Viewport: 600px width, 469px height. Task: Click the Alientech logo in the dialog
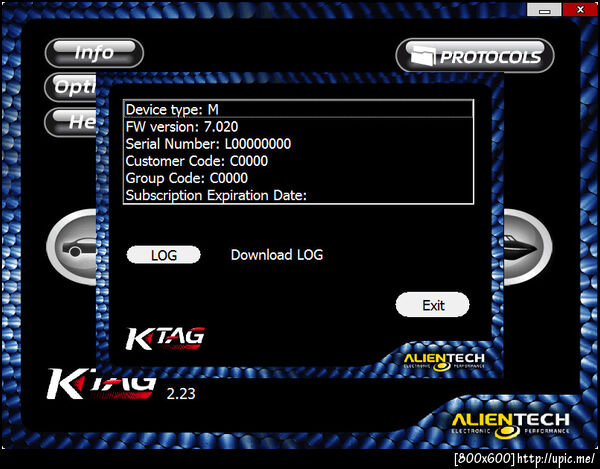pos(444,362)
